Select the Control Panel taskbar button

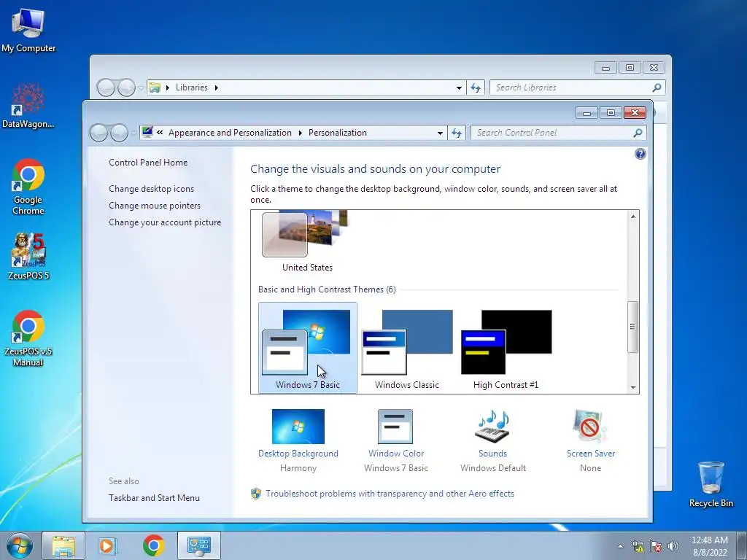click(x=198, y=545)
